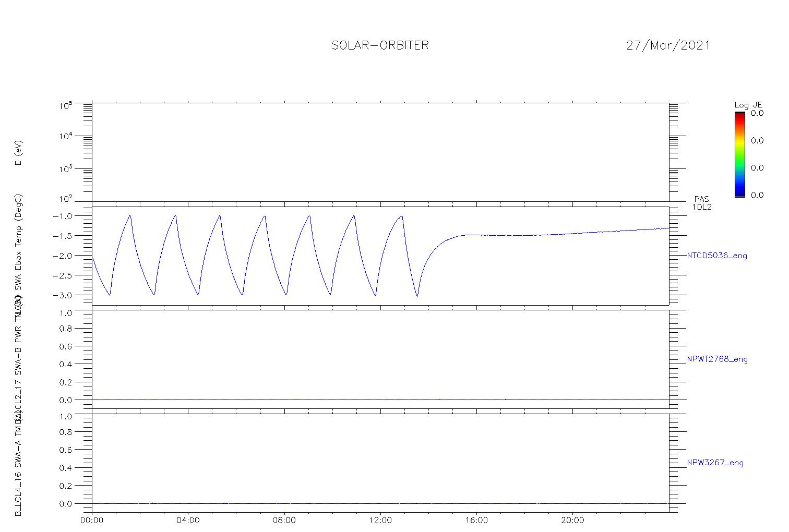Click the 20:00 time axis label

(x=572, y=520)
